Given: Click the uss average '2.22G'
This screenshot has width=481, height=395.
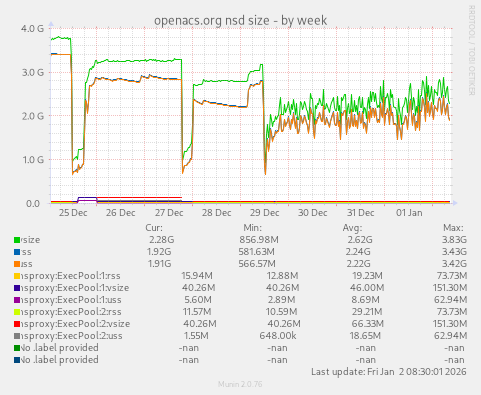Looking at the screenshot, I should pyautogui.click(x=358, y=264).
